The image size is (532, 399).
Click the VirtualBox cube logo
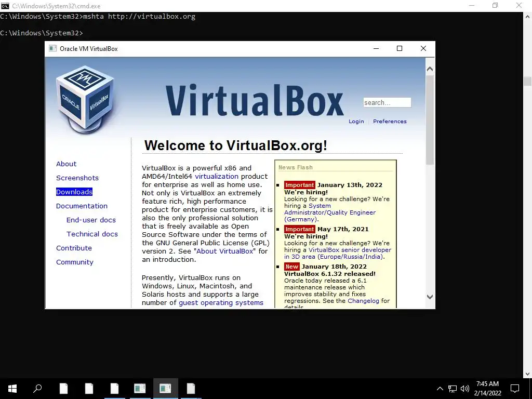click(85, 99)
